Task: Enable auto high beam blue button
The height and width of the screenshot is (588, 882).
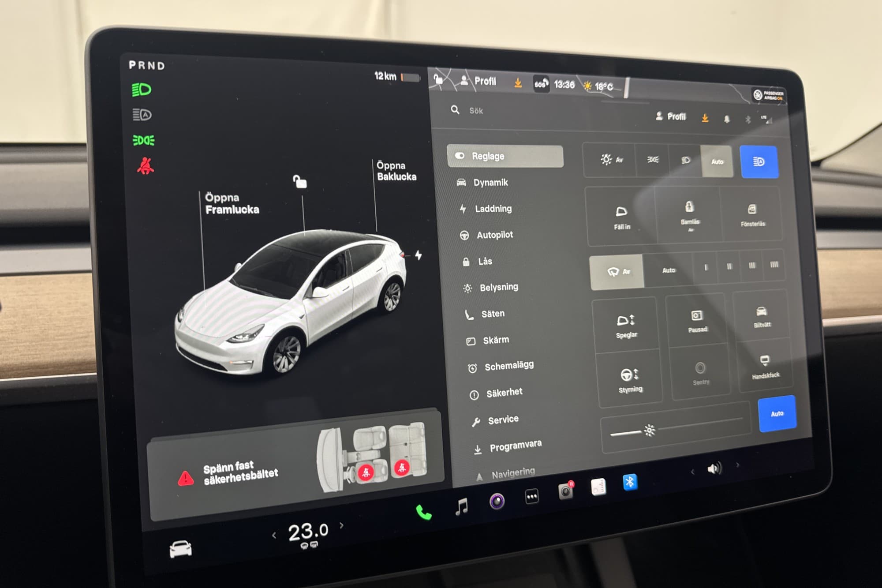Action: (x=759, y=162)
